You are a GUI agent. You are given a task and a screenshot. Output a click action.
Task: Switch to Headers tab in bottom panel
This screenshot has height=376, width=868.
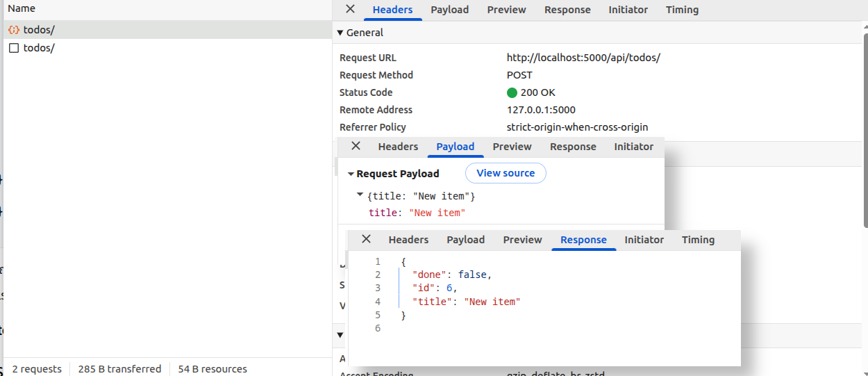[408, 240]
